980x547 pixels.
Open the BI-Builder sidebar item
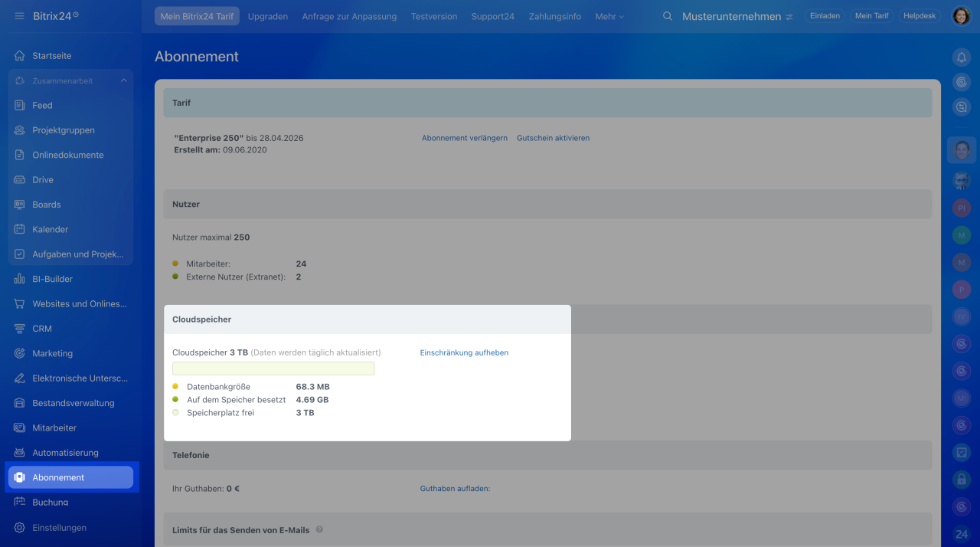(x=52, y=280)
